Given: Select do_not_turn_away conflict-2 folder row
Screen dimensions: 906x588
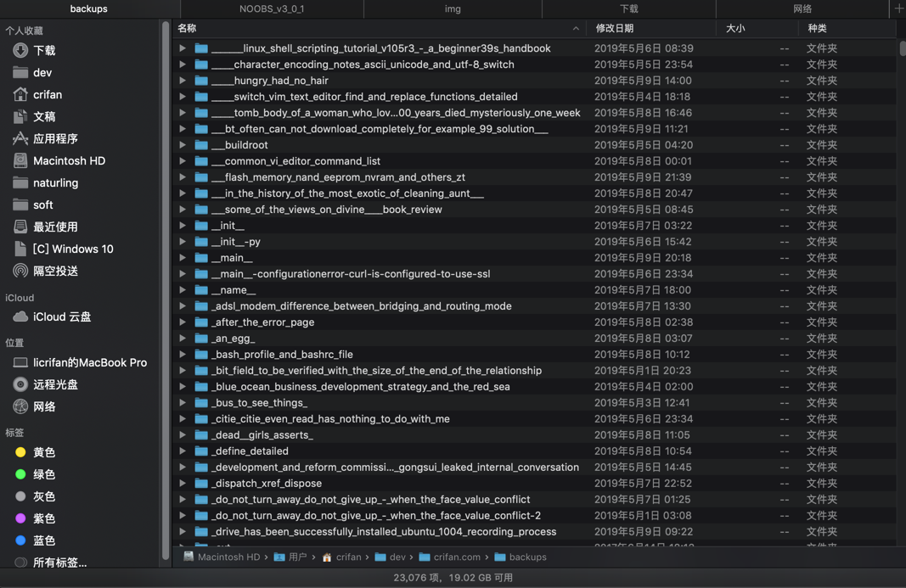Looking at the screenshot, I should [x=534, y=515].
